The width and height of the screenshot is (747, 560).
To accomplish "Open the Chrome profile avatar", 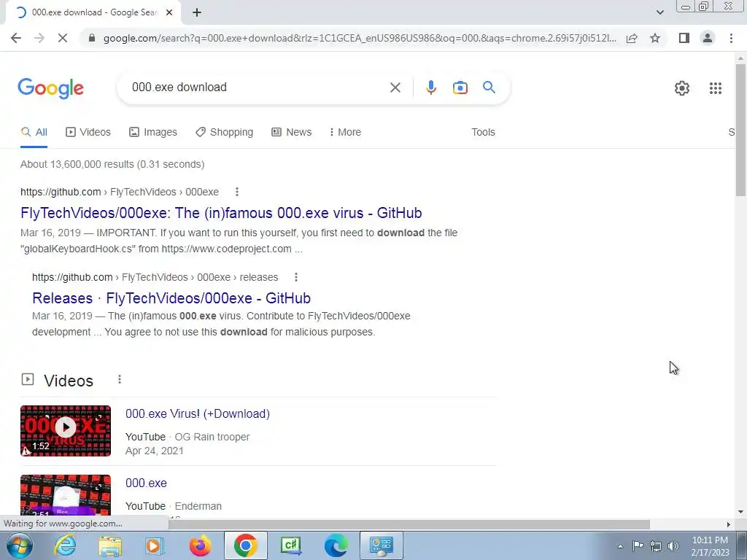I will pyautogui.click(x=708, y=38).
